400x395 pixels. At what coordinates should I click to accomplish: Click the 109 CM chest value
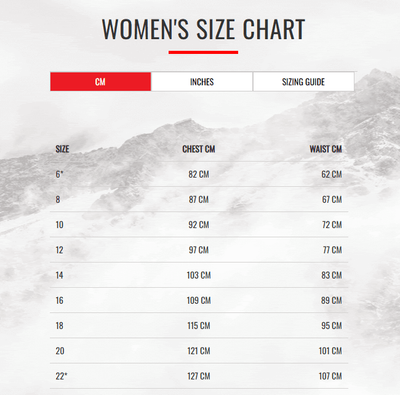click(x=199, y=300)
